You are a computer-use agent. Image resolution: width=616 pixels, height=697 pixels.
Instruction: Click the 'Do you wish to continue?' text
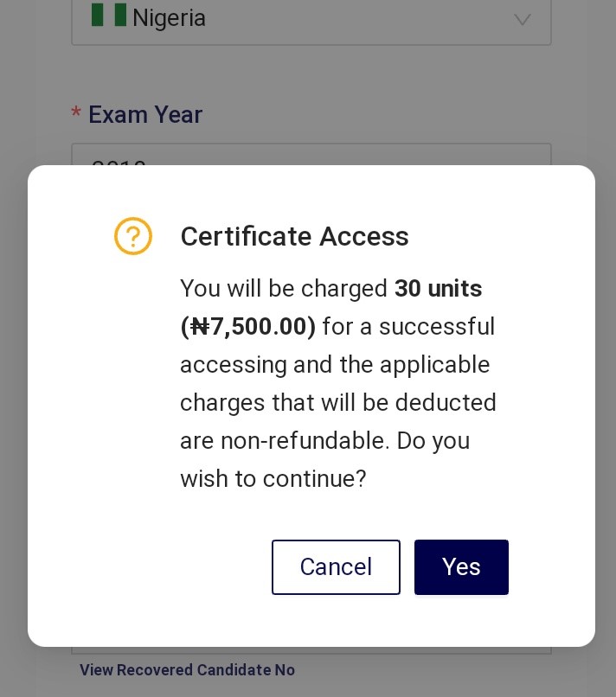[324, 460]
